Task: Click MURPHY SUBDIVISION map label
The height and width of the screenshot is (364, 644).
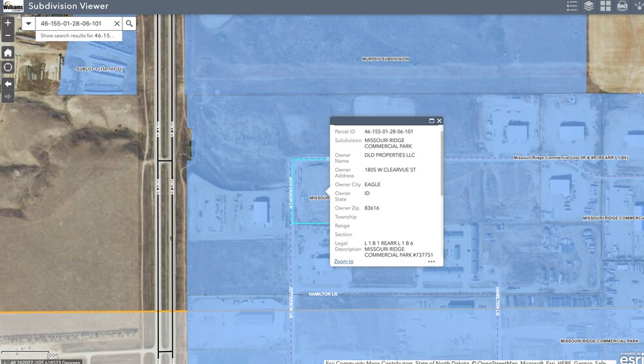Action: click(x=385, y=59)
